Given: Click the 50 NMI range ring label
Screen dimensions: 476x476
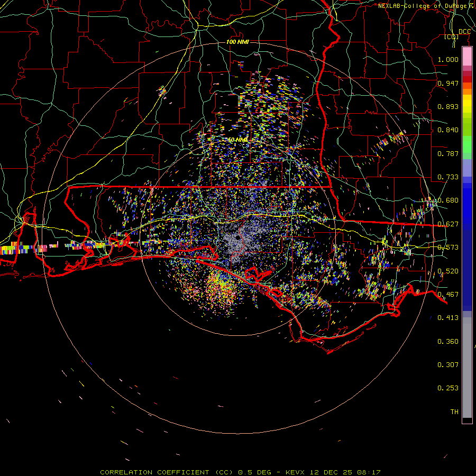Looking at the screenshot, I should pyautogui.click(x=238, y=140).
